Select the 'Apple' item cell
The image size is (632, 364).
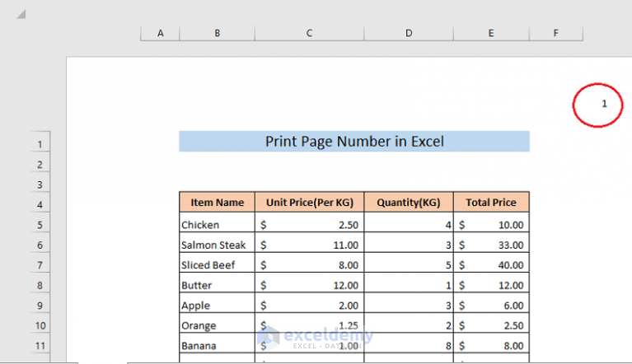pos(218,303)
